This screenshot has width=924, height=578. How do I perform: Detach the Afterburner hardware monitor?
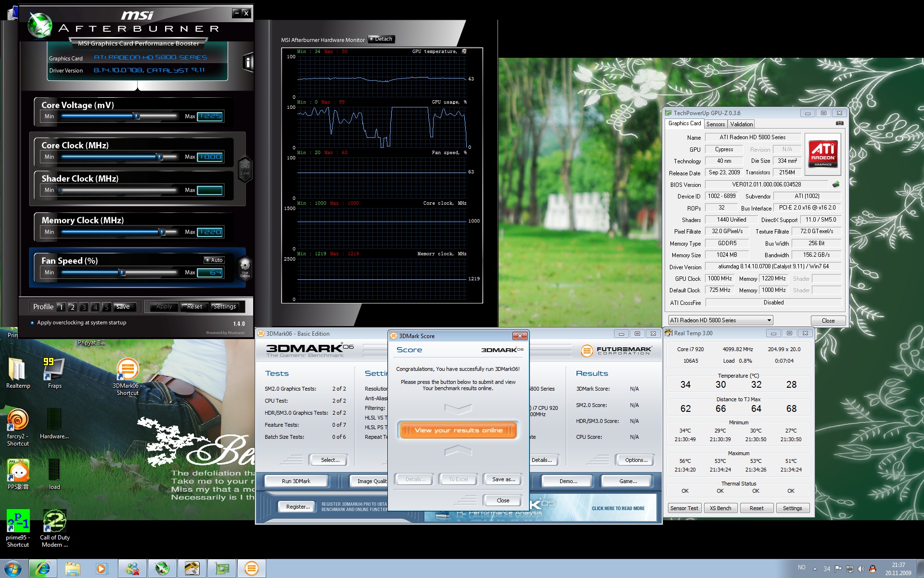coord(381,39)
